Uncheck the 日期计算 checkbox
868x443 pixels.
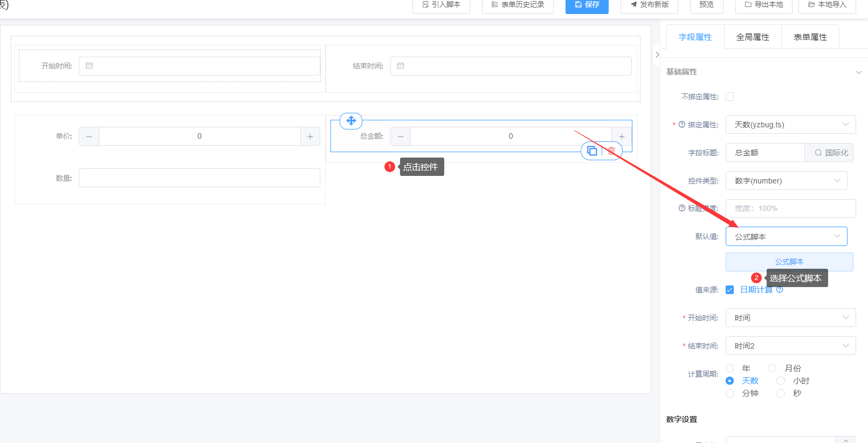pos(730,290)
